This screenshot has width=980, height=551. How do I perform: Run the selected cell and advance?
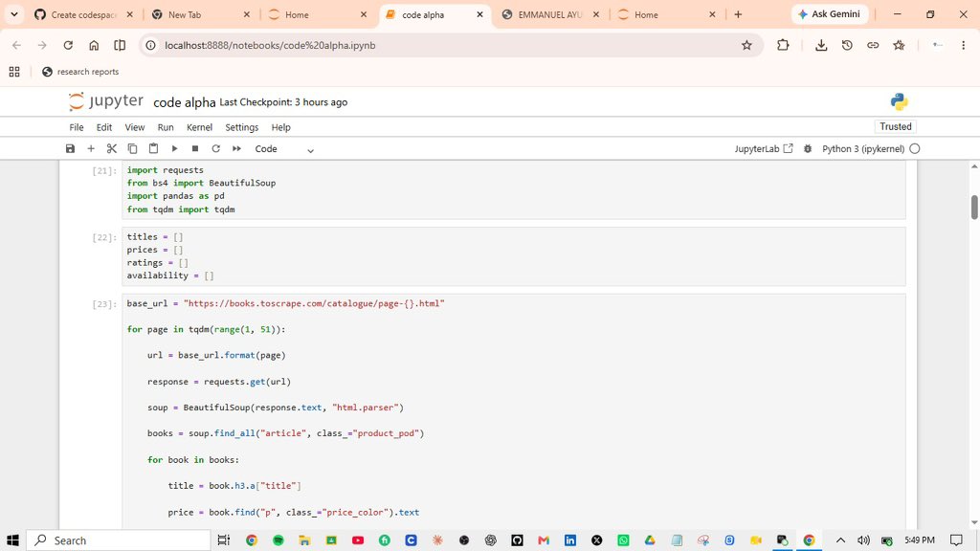[x=174, y=148]
